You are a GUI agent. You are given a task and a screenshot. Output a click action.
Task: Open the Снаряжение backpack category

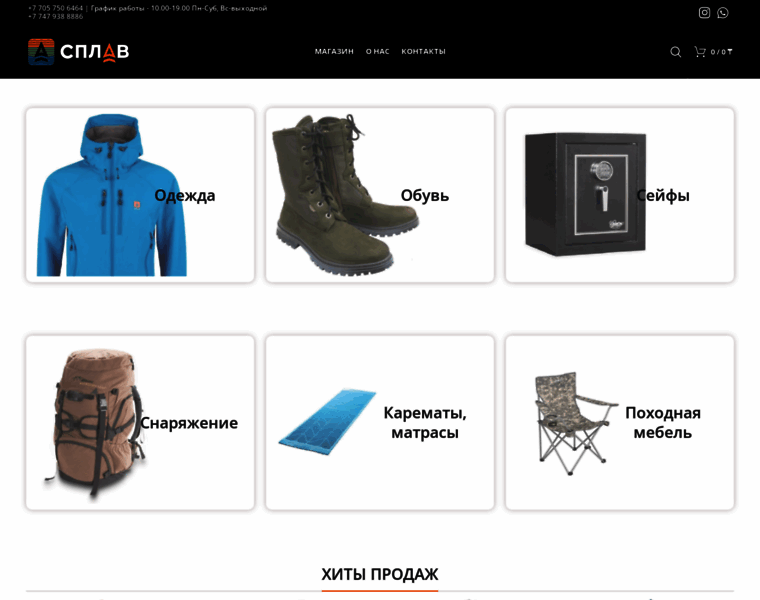point(140,422)
